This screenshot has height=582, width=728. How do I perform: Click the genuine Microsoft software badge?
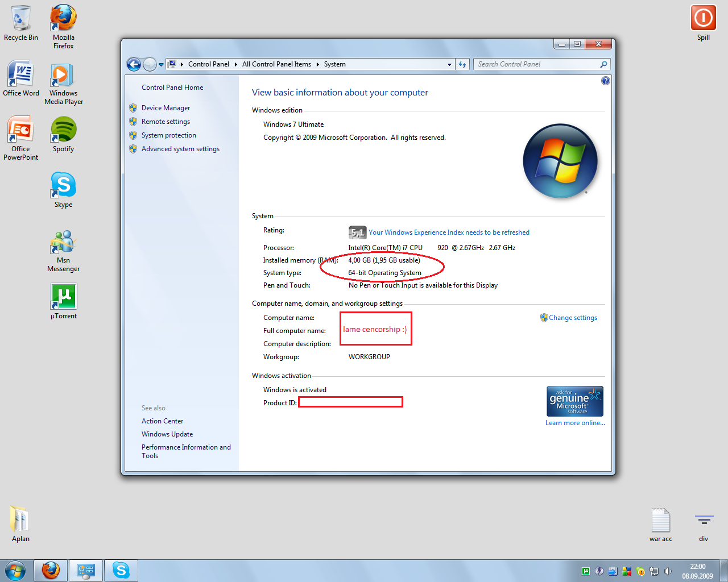[575, 401]
